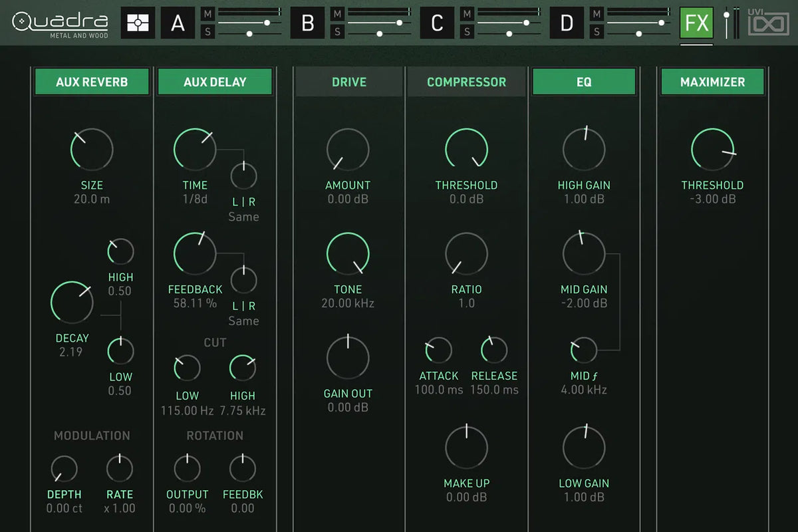
Task: Click the Reverb Size value 20.0 m
Action: point(92,199)
